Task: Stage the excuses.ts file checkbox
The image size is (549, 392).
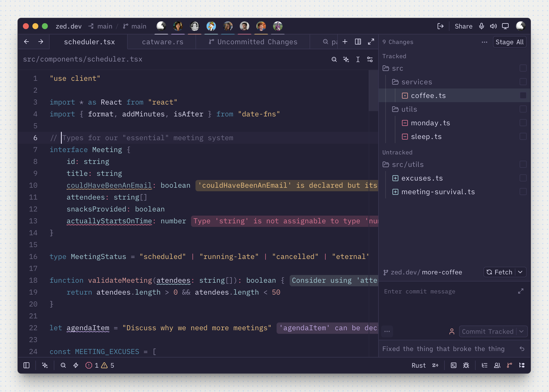Action: [523, 178]
